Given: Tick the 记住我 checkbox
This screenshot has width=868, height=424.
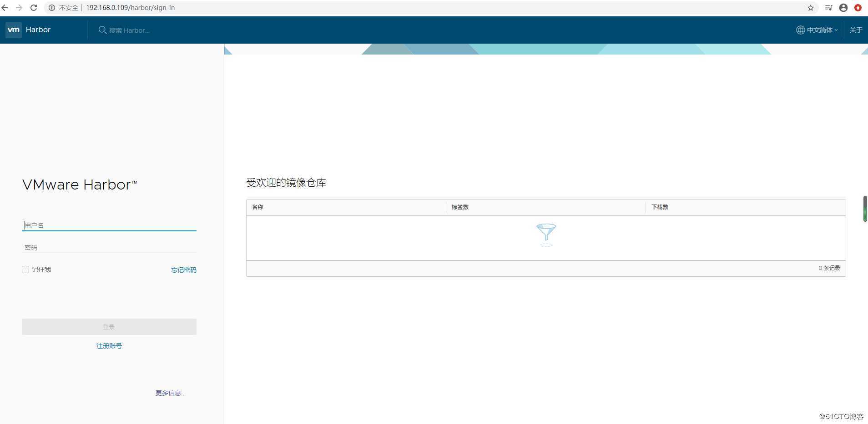Looking at the screenshot, I should click(25, 269).
